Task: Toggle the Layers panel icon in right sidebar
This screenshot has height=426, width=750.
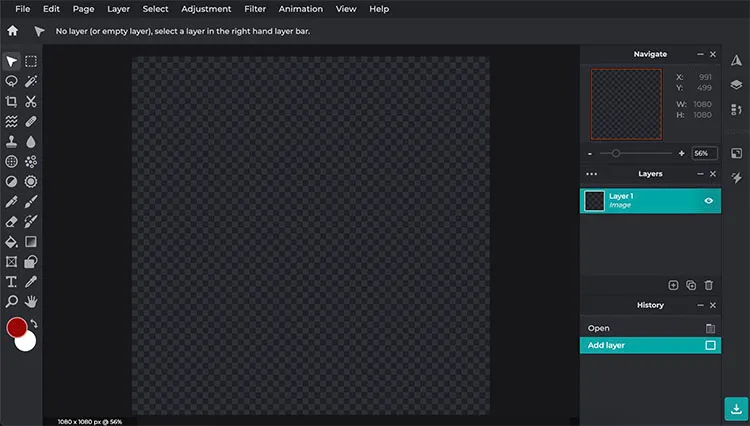Action: (x=737, y=85)
